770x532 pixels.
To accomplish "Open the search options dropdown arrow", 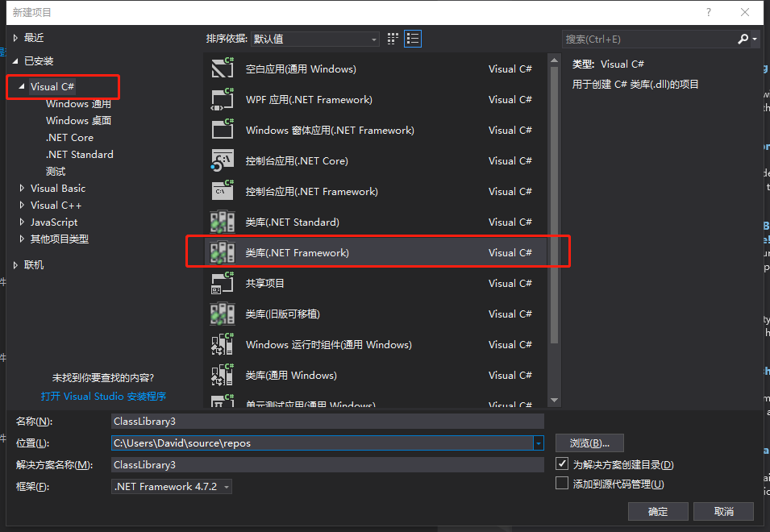I will tap(755, 39).
